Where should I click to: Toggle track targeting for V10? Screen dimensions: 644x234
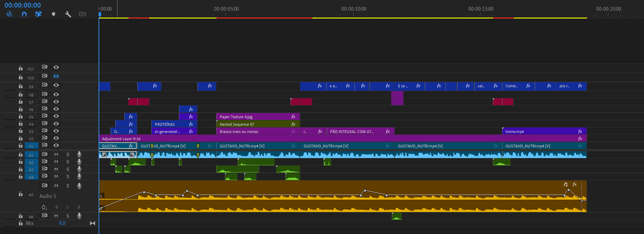pyautogui.click(x=31, y=77)
